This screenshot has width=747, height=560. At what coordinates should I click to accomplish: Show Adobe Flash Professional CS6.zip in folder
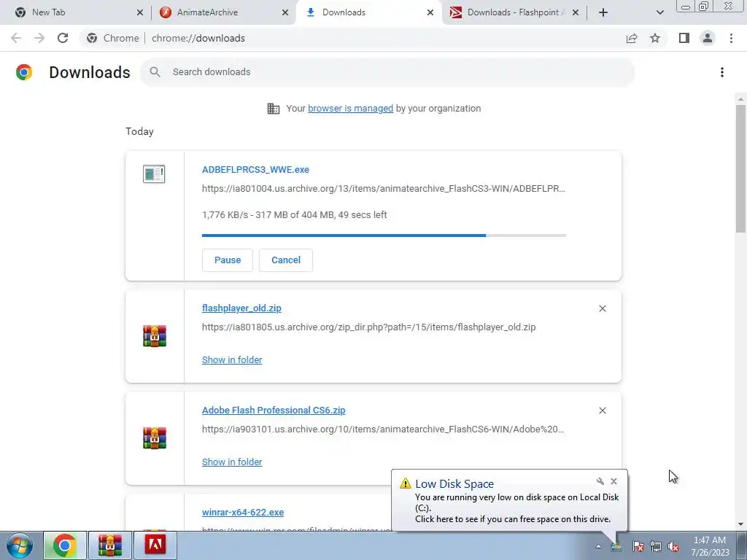click(x=232, y=462)
